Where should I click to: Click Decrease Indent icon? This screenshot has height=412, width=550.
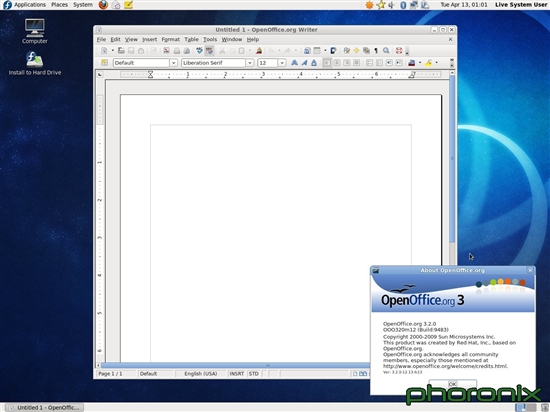pos(389,63)
